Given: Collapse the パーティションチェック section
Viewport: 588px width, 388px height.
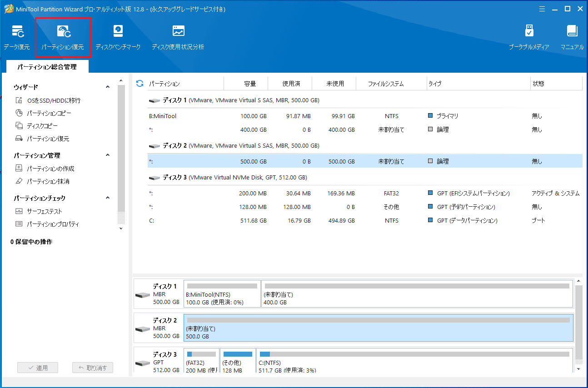Looking at the screenshot, I should 108,198.
